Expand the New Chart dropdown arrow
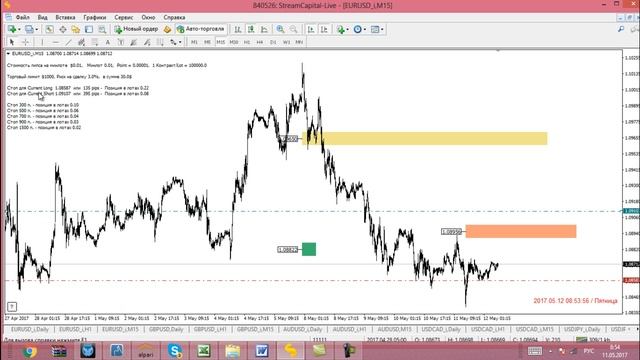 [x=19, y=29]
